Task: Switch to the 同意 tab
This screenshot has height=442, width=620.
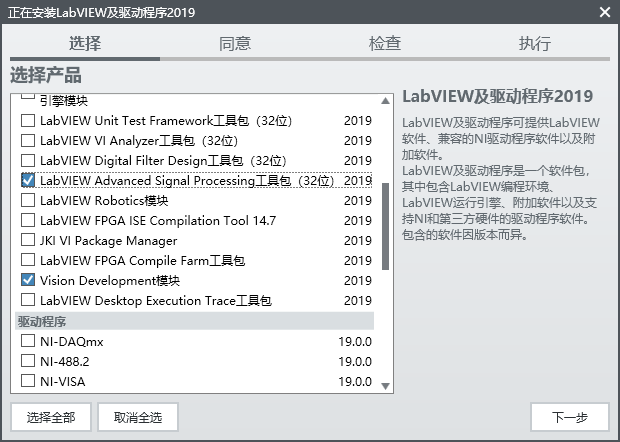Action: click(235, 43)
